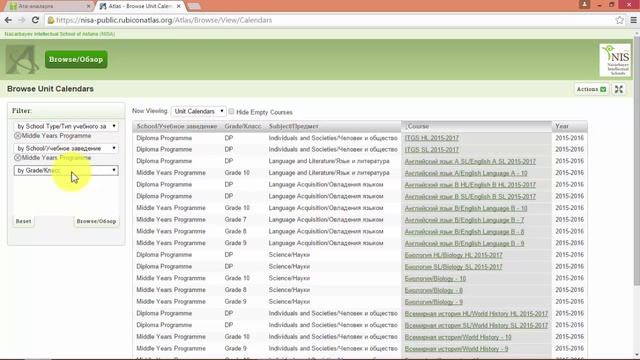Open English Language A - 10 link
The image size is (640, 360).
(x=466, y=173)
